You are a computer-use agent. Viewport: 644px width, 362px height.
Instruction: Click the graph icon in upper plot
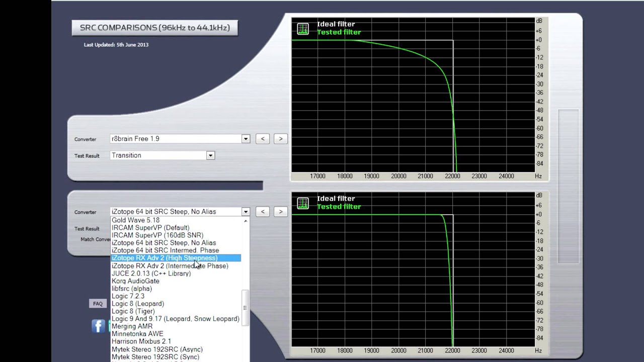(302, 29)
